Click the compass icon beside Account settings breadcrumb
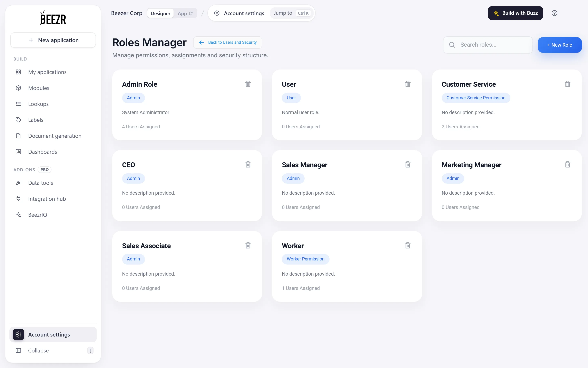The width and height of the screenshot is (588, 368). click(217, 13)
